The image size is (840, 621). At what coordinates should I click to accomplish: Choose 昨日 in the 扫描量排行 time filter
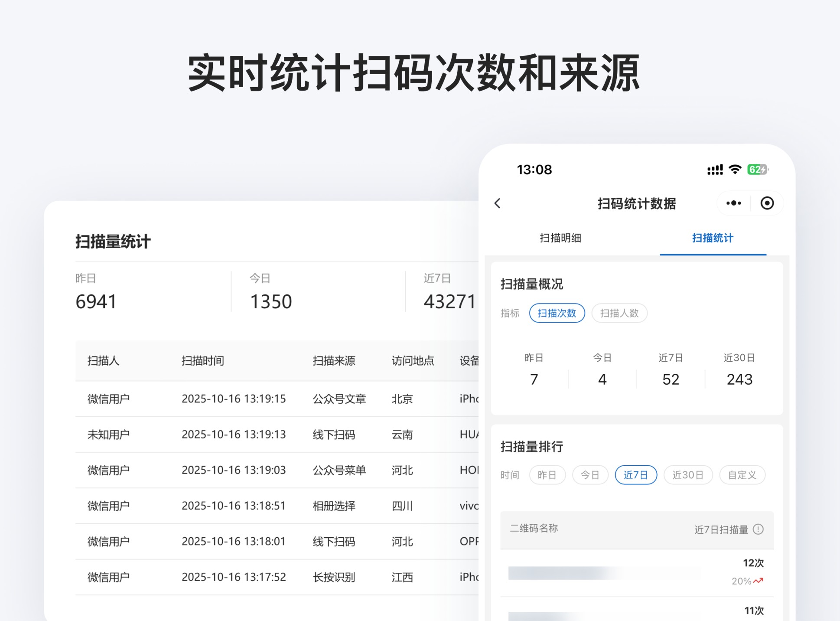547,475
